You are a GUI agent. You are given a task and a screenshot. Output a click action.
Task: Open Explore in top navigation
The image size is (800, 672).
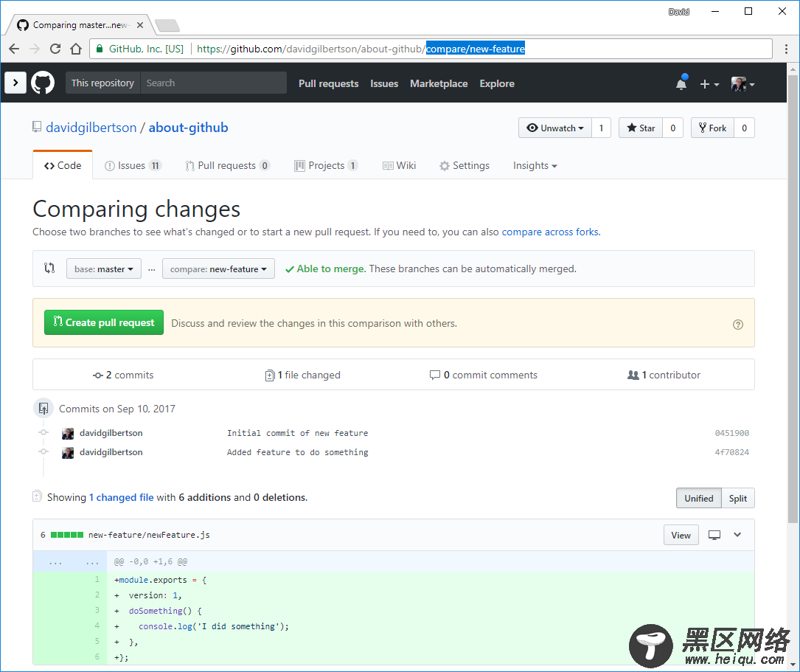497,83
